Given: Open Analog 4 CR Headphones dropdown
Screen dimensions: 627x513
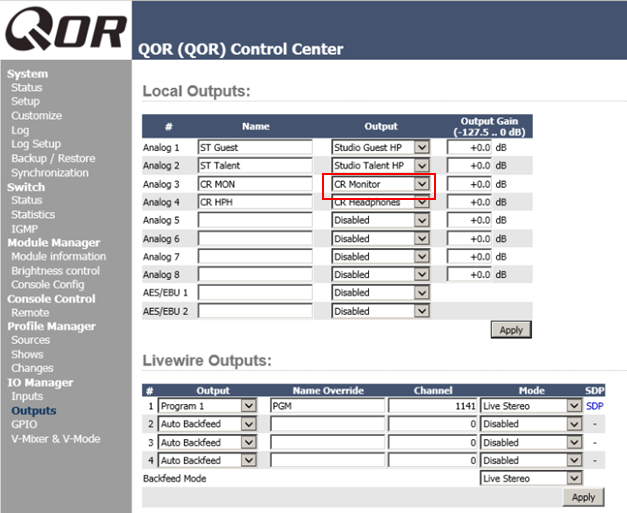Looking at the screenshot, I should coord(381,202).
